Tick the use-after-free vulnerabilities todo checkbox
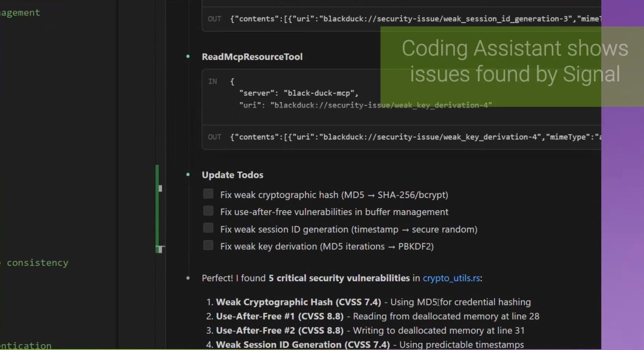Image resolution: width=644 pixels, height=350 pixels. tap(208, 211)
